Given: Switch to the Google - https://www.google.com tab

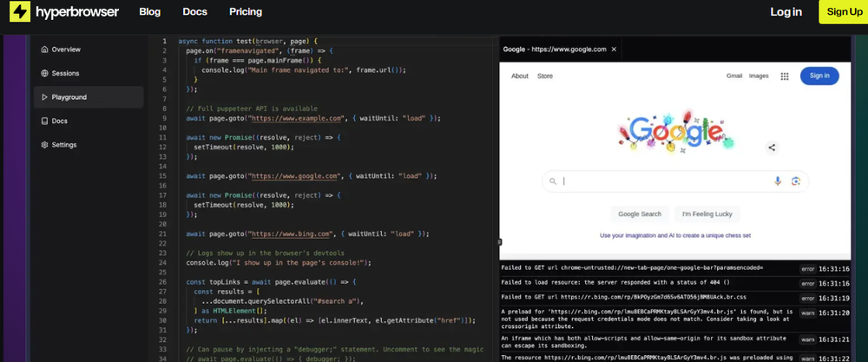Looking at the screenshot, I should tap(555, 49).
